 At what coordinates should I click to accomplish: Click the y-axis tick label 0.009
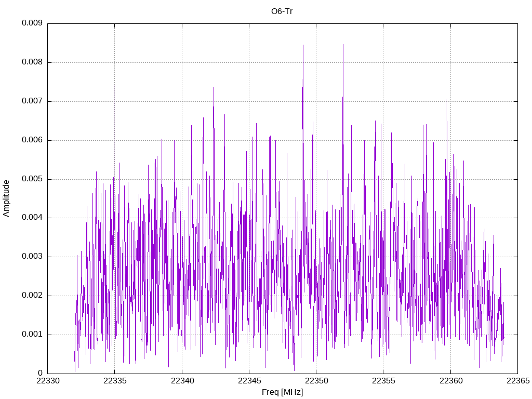pyautogui.click(x=32, y=23)
